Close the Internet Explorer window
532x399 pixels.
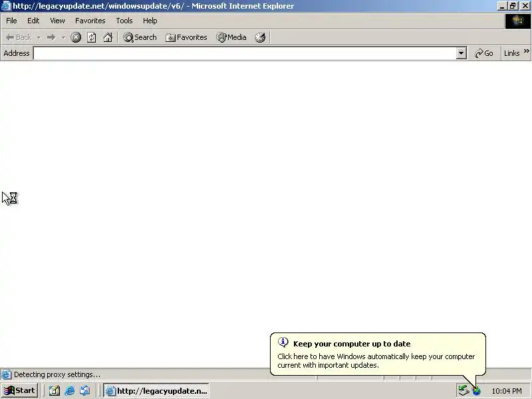[x=525, y=6]
